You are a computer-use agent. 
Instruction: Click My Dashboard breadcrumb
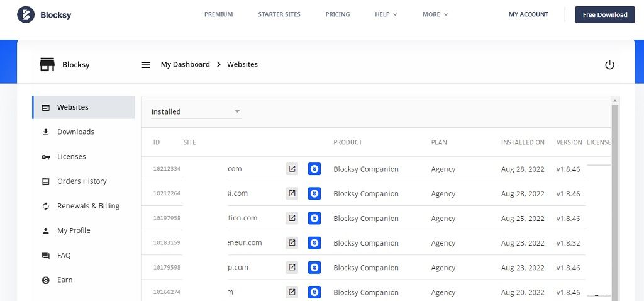point(186,65)
